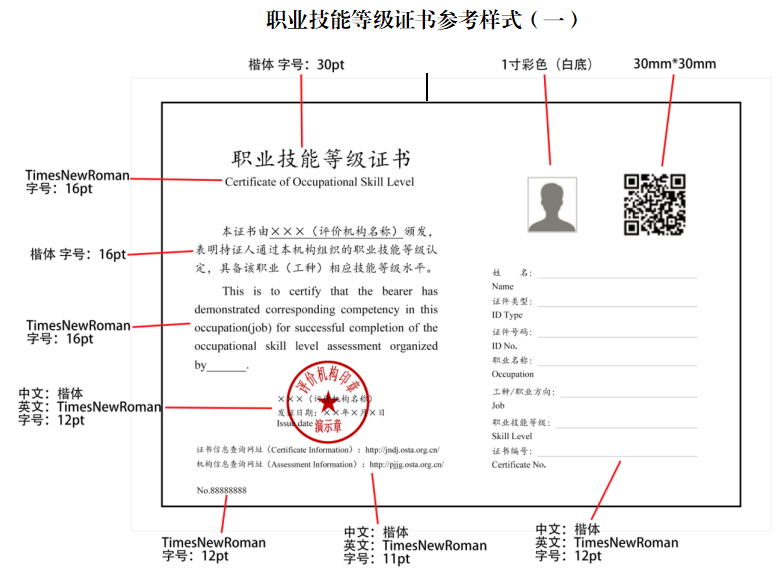Click the 1寸彩色（白底） photo annotation label
This screenshot has height=573, width=781.
pos(547,64)
